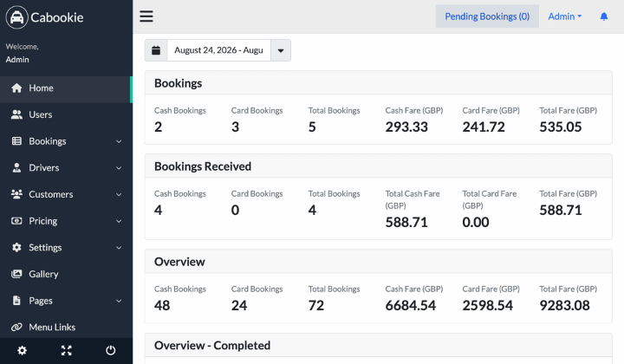Screen dimensions: 624x364
Task: Click the Pages document icon
Action: tap(16, 301)
